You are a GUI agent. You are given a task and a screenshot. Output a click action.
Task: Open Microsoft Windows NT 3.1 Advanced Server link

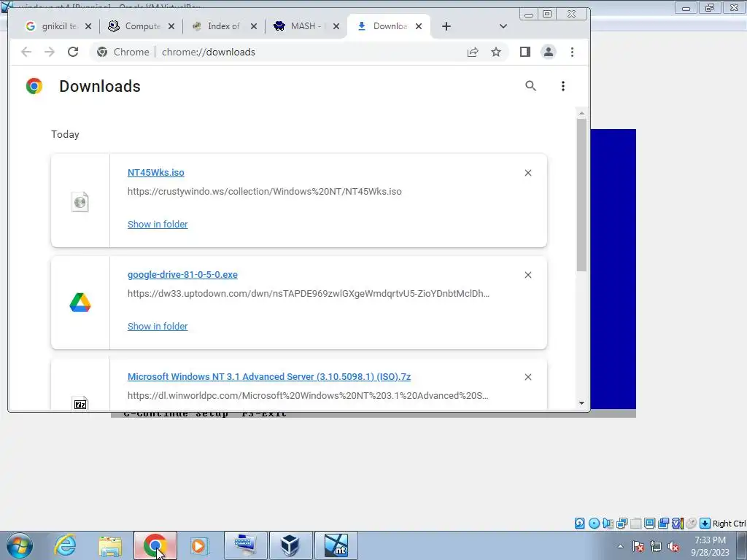[269, 377]
